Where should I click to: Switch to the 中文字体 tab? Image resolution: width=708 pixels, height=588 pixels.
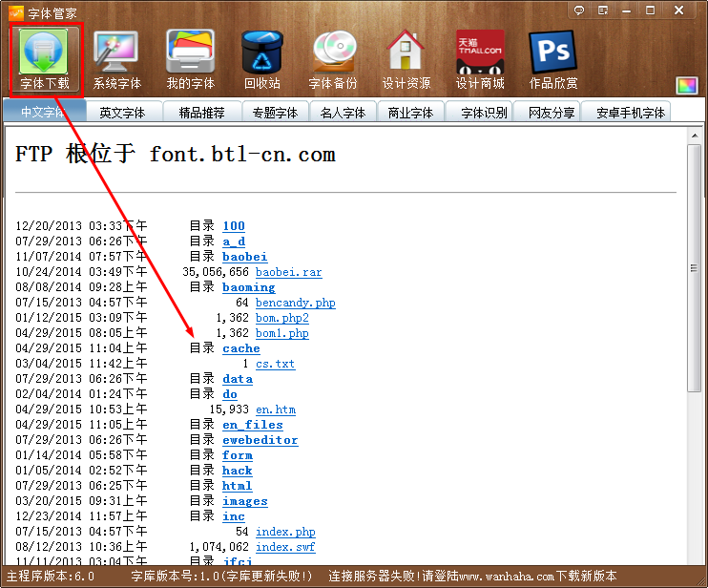pyautogui.click(x=45, y=112)
